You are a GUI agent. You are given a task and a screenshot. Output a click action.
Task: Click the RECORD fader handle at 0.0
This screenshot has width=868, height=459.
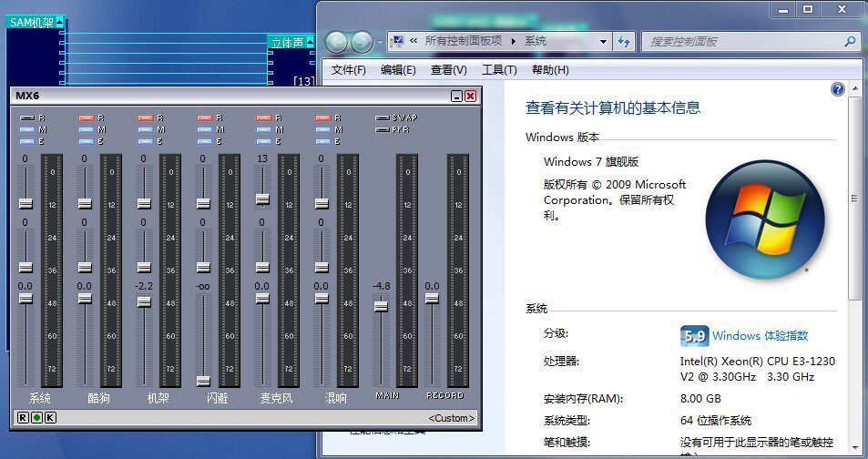coord(432,299)
